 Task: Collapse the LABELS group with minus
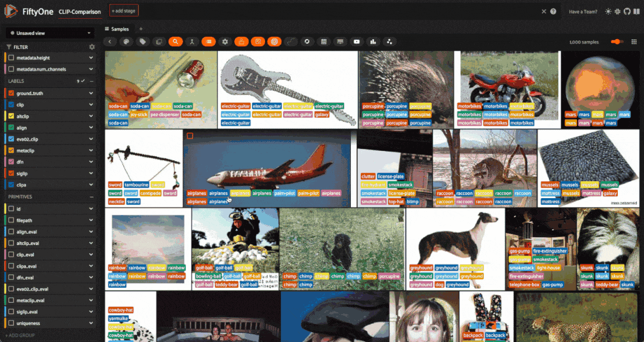click(x=92, y=81)
